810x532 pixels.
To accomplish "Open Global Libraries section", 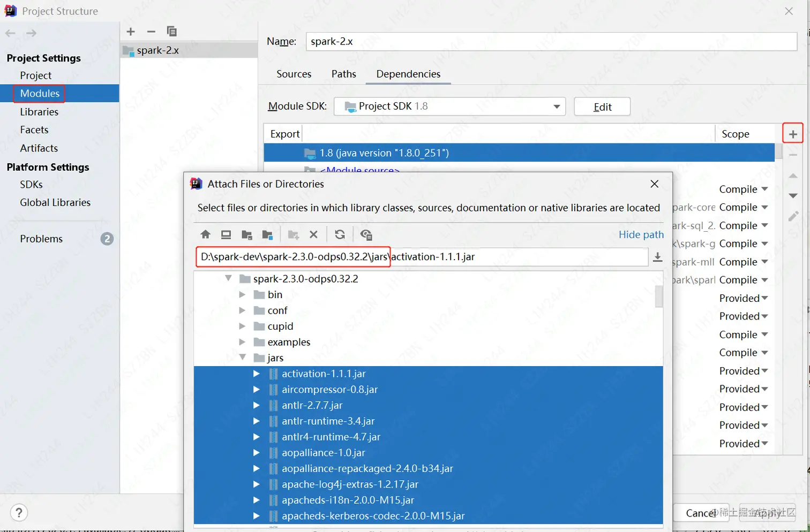I will coord(55,202).
